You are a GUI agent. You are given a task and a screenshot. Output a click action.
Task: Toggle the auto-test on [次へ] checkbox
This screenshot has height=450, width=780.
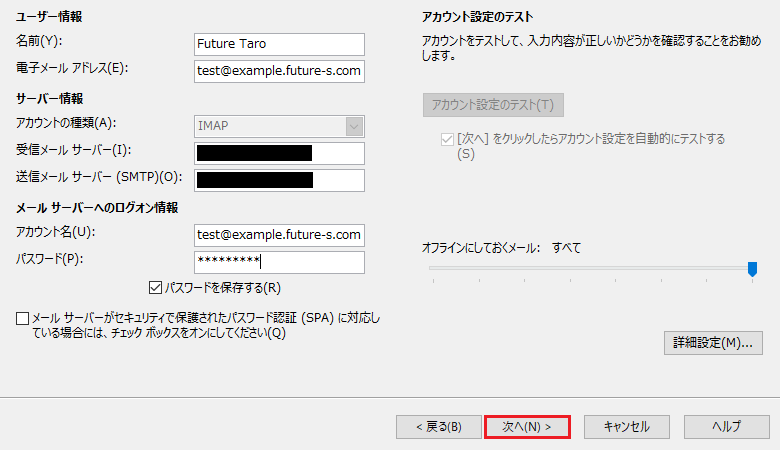[447, 139]
